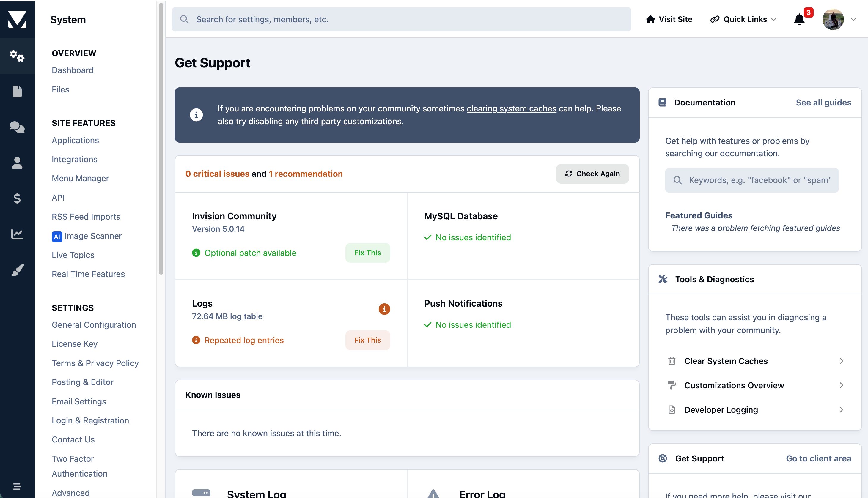Expand the user account dropdown chevron
Viewport: 868px width, 498px height.
click(x=853, y=20)
